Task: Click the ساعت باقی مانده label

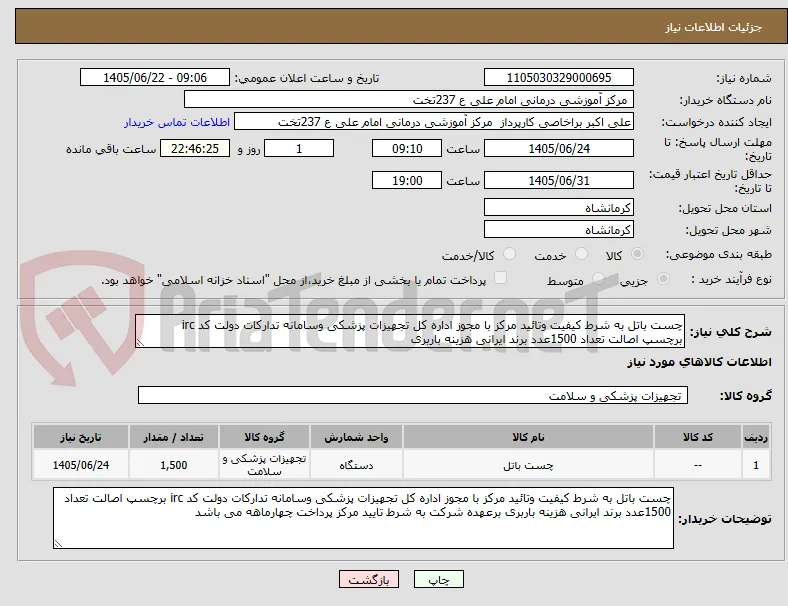Action: click(x=111, y=149)
